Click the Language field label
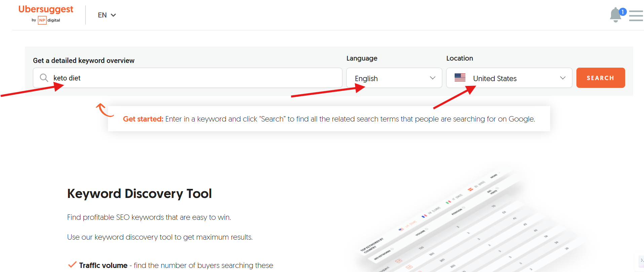The height and width of the screenshot is (272, 644). 362,58
